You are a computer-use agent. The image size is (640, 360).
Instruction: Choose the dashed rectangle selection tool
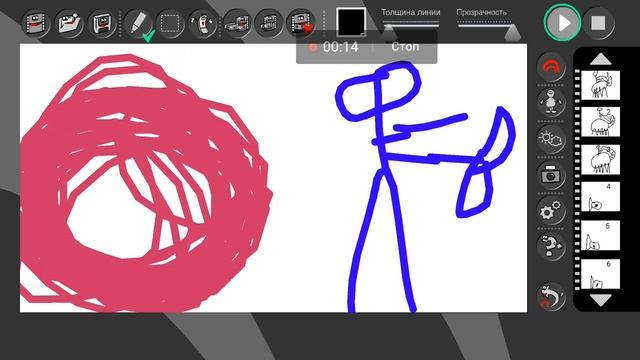click(170, 24)
